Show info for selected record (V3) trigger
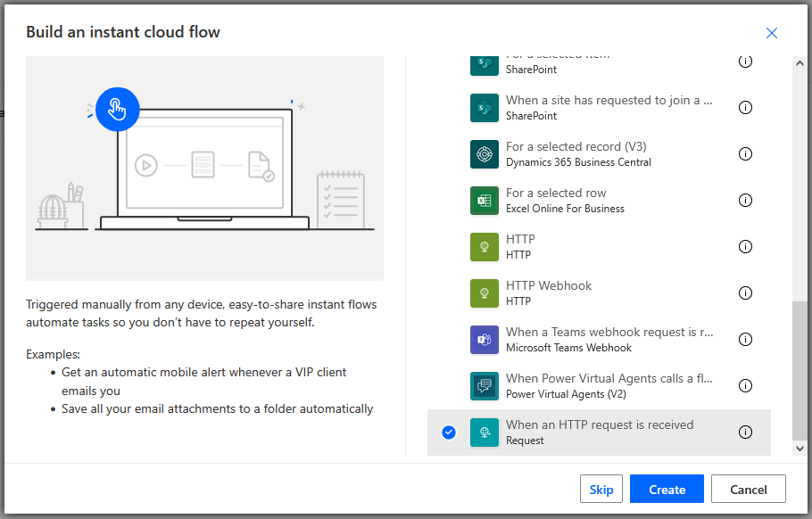This screenshot has height=519, width=812. [745, 153]
